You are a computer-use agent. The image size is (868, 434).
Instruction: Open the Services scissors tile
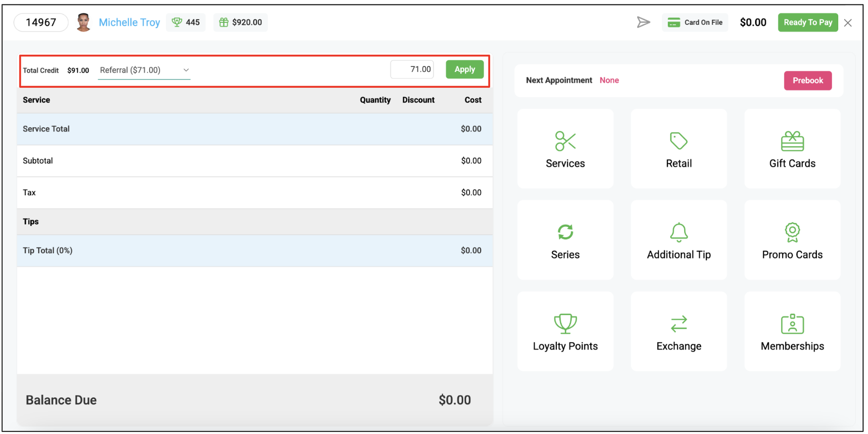(565, 149)
